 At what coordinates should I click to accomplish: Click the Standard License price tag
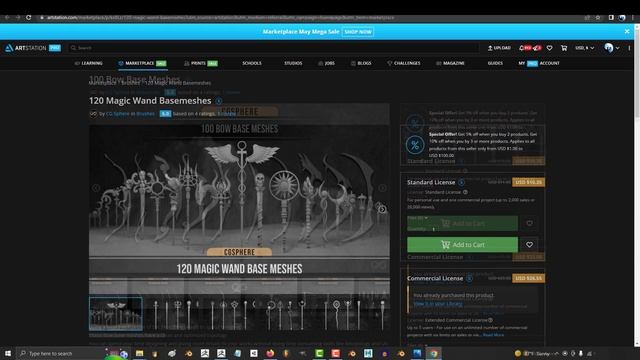[x=529, y=182]
